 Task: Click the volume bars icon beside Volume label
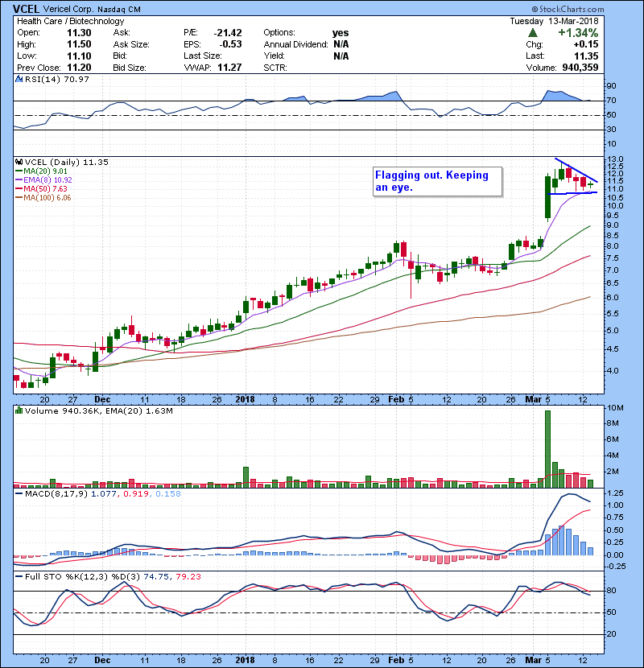tap(19, 410)
